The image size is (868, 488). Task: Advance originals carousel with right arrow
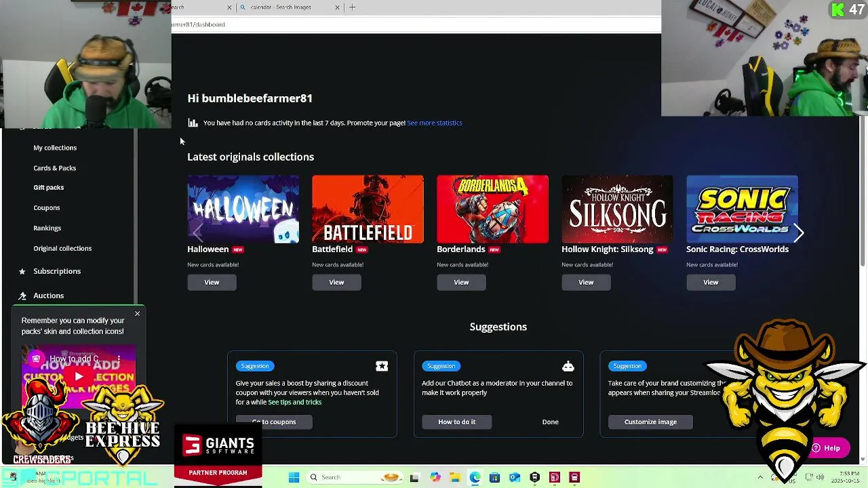pos(799,232)
